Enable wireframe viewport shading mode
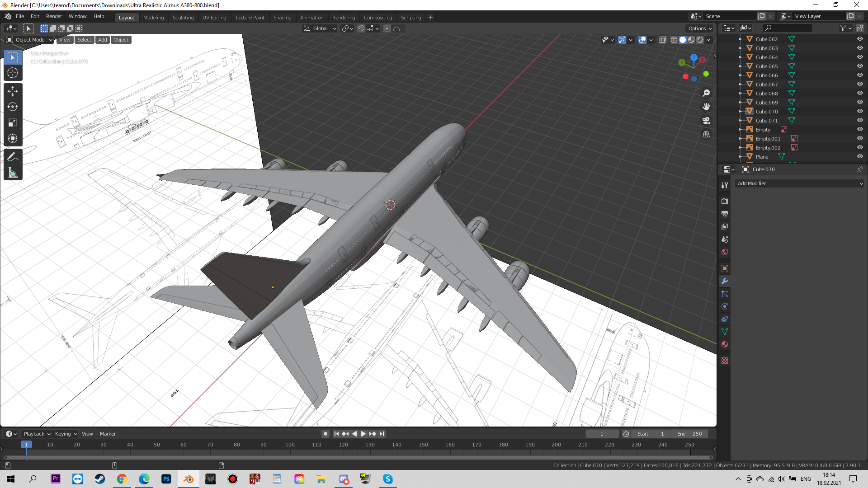This screenshot has width=868, height=488. [x=674, y=40]
